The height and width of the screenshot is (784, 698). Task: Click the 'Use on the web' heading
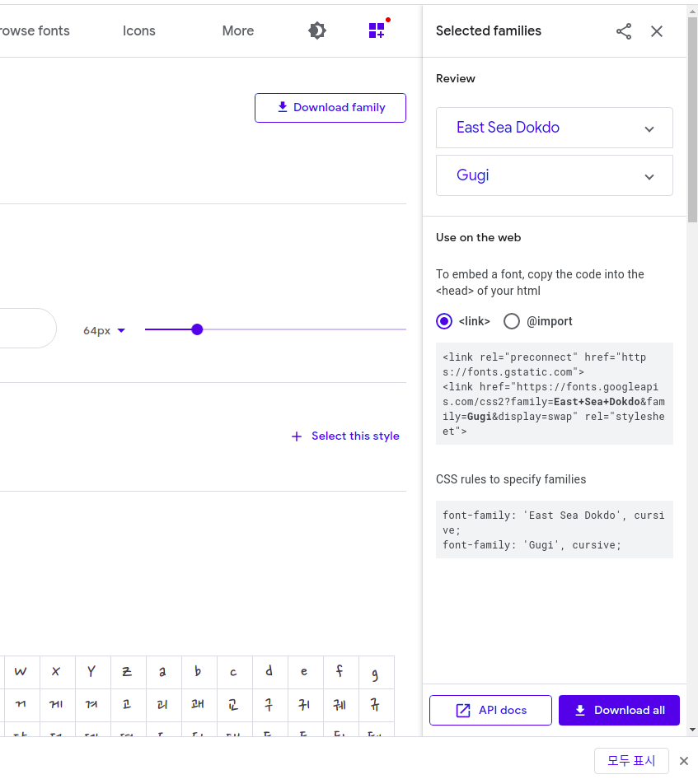tap(478, 237)
